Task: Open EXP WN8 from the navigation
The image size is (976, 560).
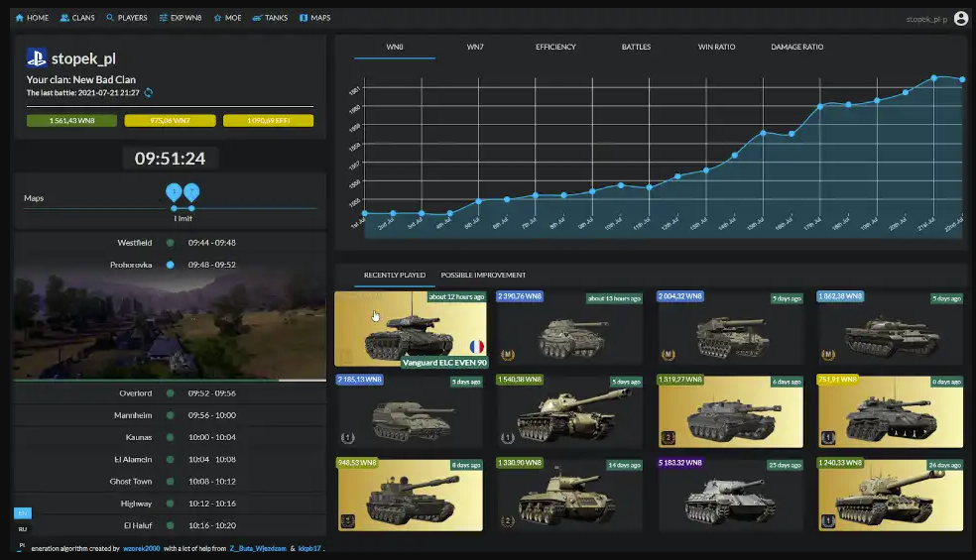Action: [x=180, y=18]
